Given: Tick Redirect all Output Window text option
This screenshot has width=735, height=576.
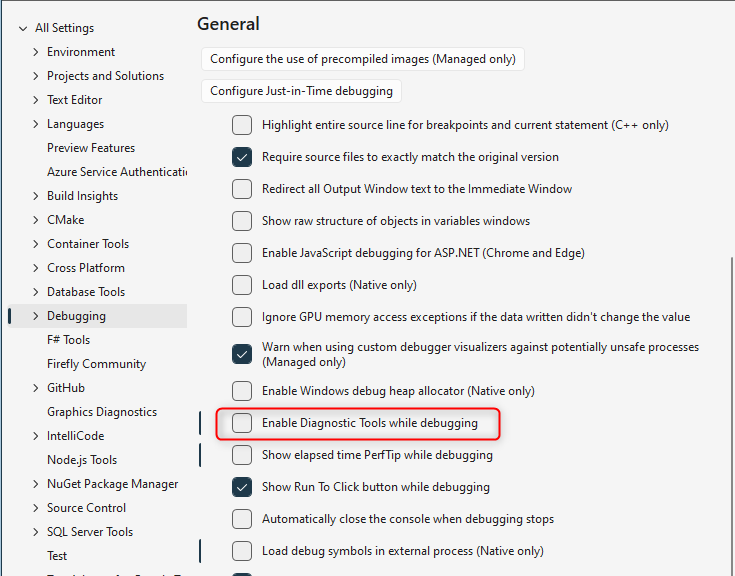Looking at the screenshot, I should [242, 189].
